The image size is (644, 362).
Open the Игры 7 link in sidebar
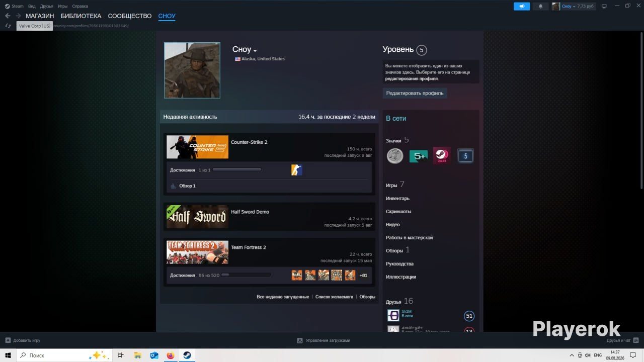pos(395,185)
